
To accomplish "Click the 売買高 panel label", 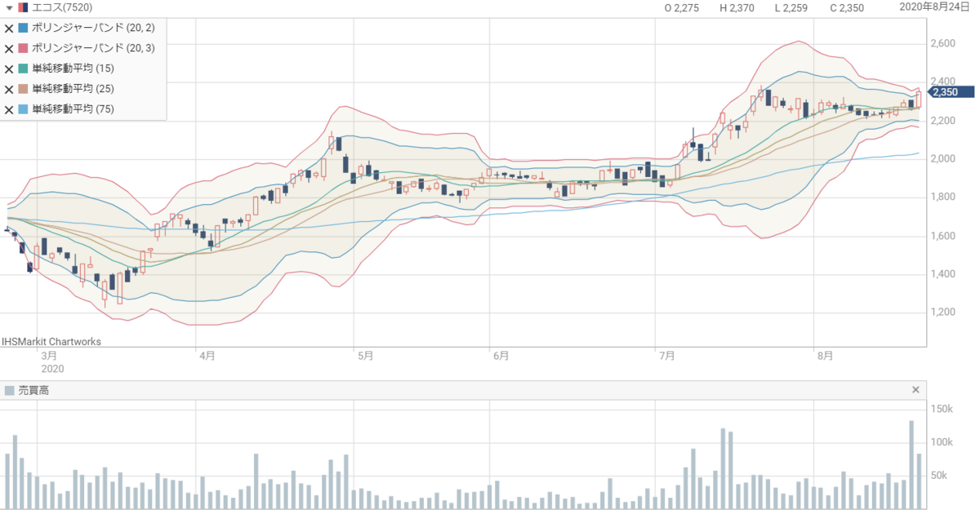I will pos(33,391).
